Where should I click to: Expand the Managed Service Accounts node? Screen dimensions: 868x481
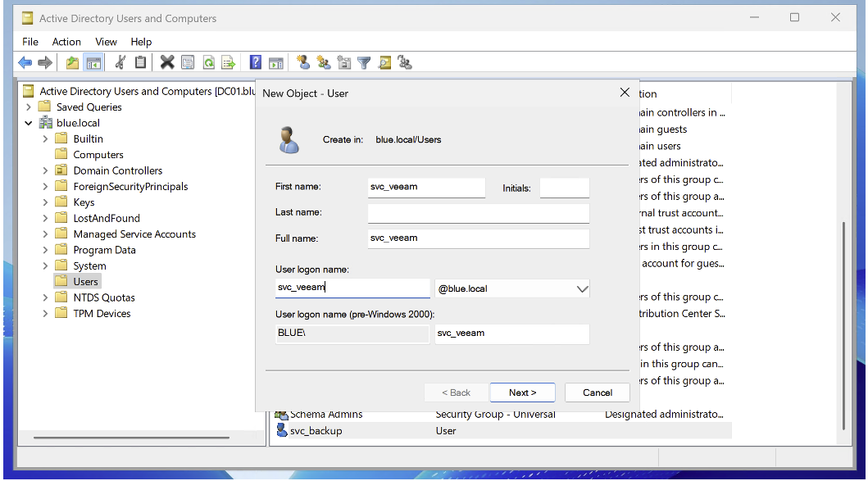coord(46,234)
